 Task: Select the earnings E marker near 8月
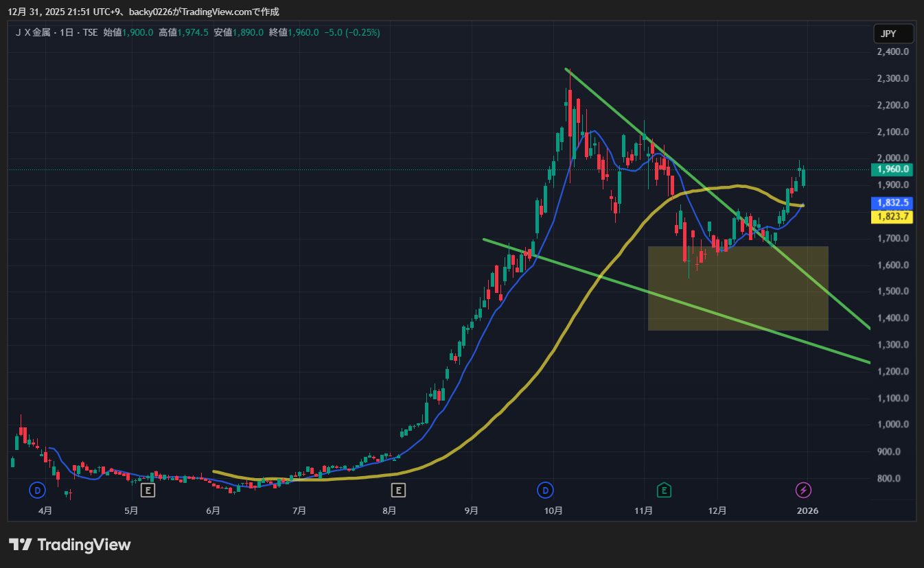398,490
